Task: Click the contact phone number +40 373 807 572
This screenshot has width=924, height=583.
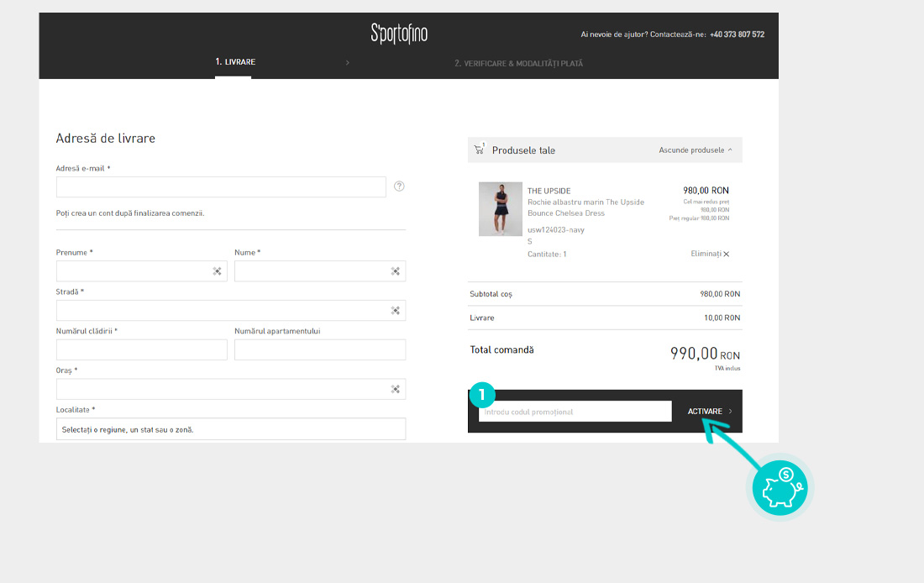Action: 737,34
